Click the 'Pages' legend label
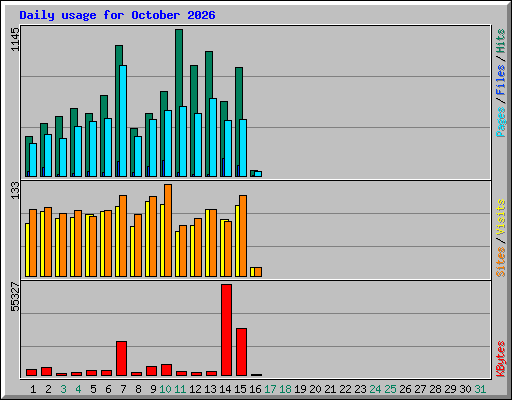The image size is (512, 400). (500, 122)
